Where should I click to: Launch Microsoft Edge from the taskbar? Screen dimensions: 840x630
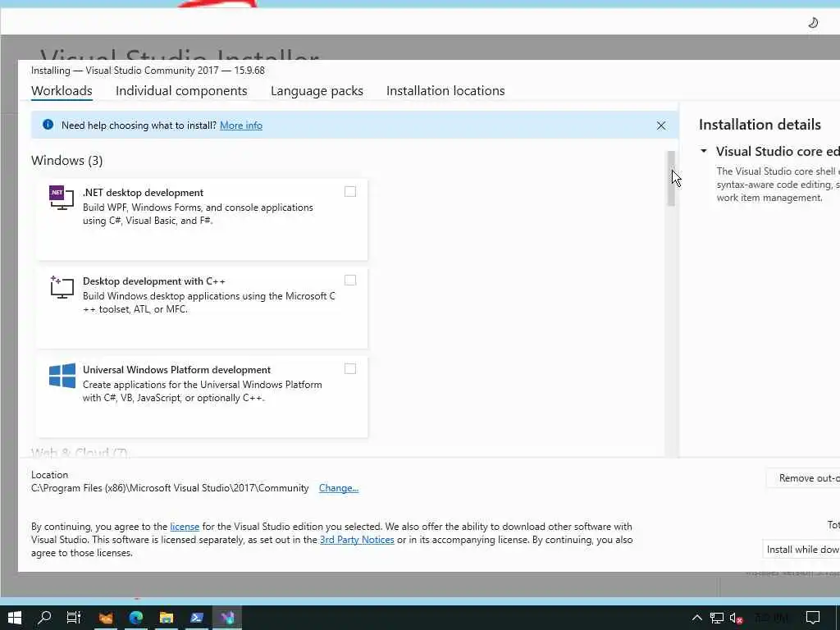tap(136, 618)
